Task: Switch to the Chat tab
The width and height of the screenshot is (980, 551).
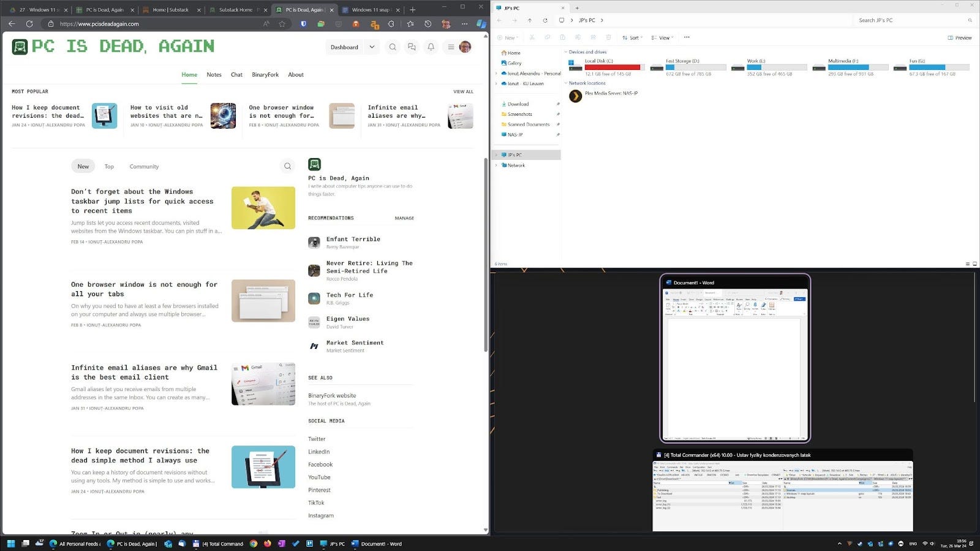Action: [236, 75]
